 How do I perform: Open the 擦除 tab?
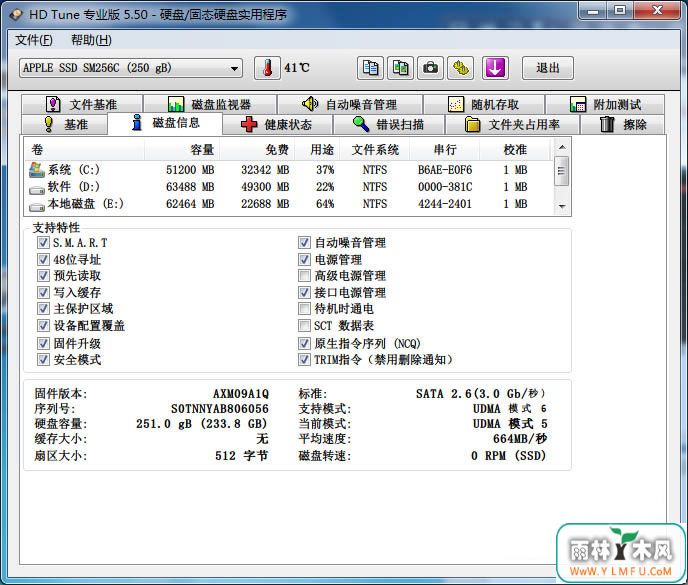tap(623, 125)
